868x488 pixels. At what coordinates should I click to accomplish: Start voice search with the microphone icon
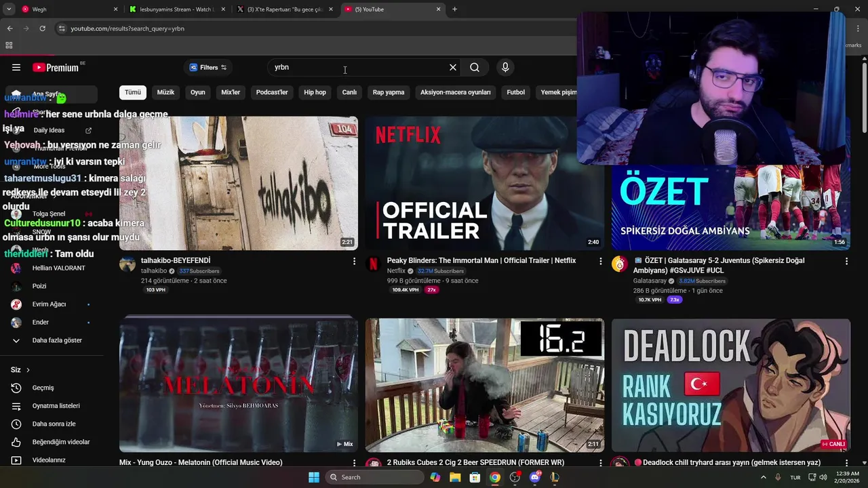(505, 67)
